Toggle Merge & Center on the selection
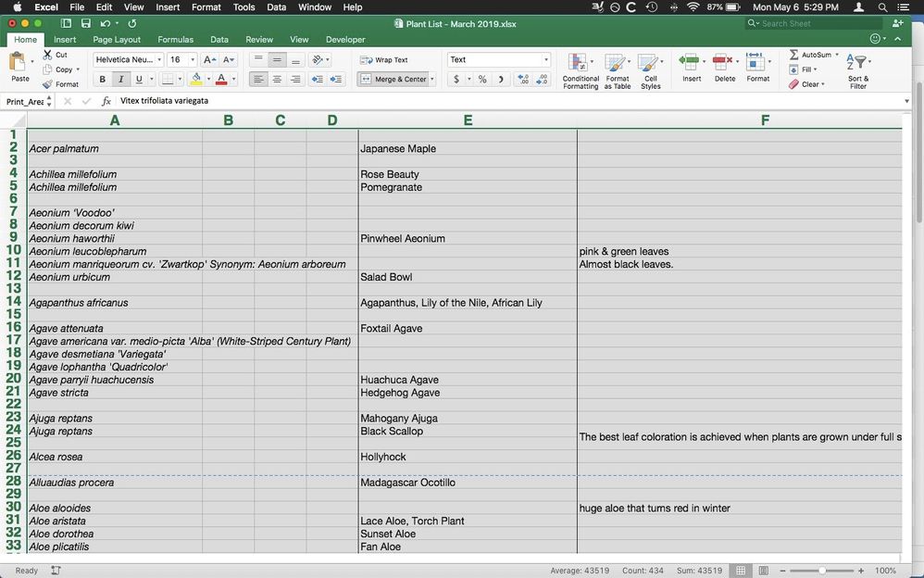This screenshot has width=924, height=578. click(x=393, y=79)
